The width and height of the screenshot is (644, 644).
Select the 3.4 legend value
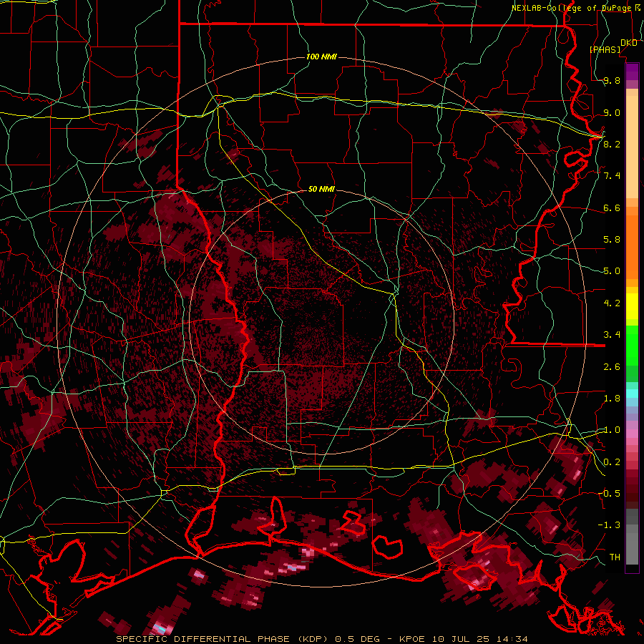point(612,335)
